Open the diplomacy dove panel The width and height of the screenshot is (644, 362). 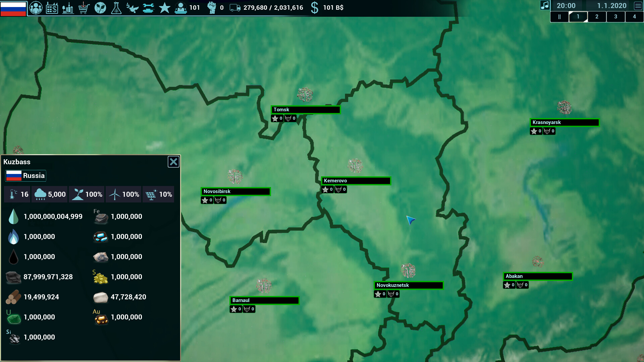coord(132,7)
